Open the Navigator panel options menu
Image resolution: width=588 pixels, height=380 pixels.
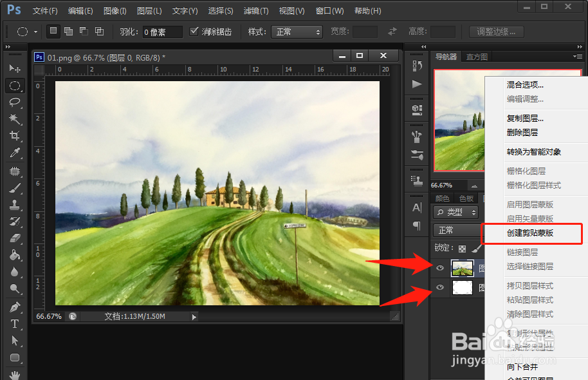(578, 56)
